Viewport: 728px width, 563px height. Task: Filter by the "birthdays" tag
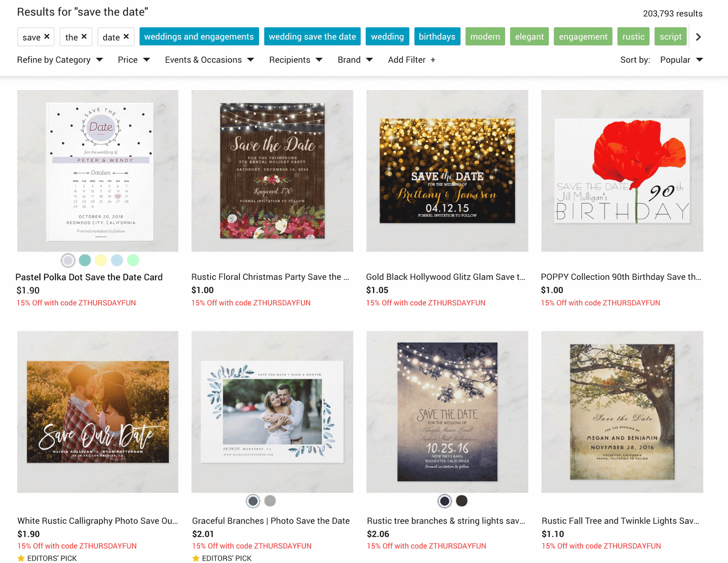[437, 37]
